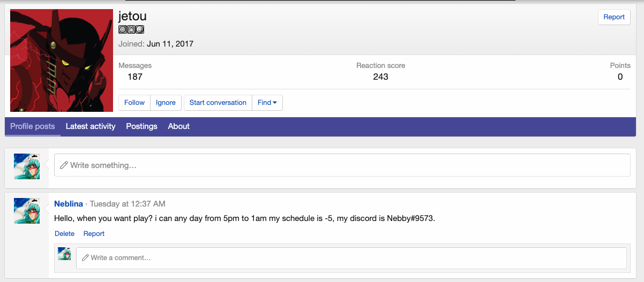This screenshot has width=644, height=282.
Task: Click the Write something input field
Action: pos(342,165)
